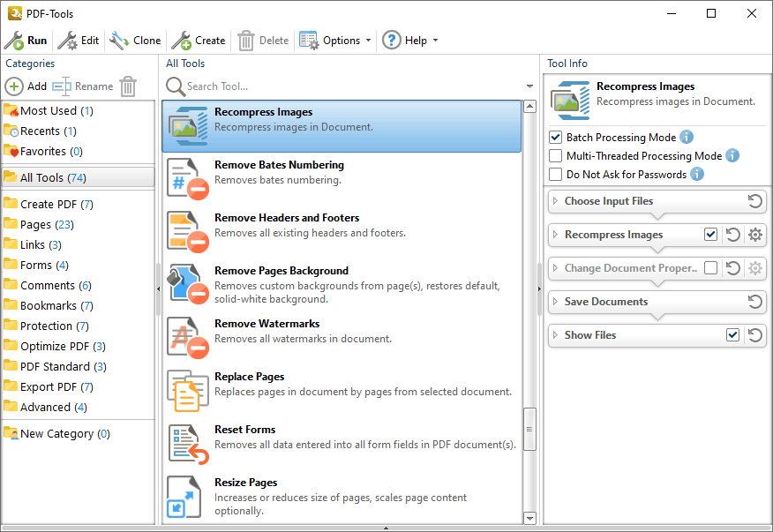This screenshot has width=773, height=532.
Task: Open the Options menu
Action: point(335,41)
